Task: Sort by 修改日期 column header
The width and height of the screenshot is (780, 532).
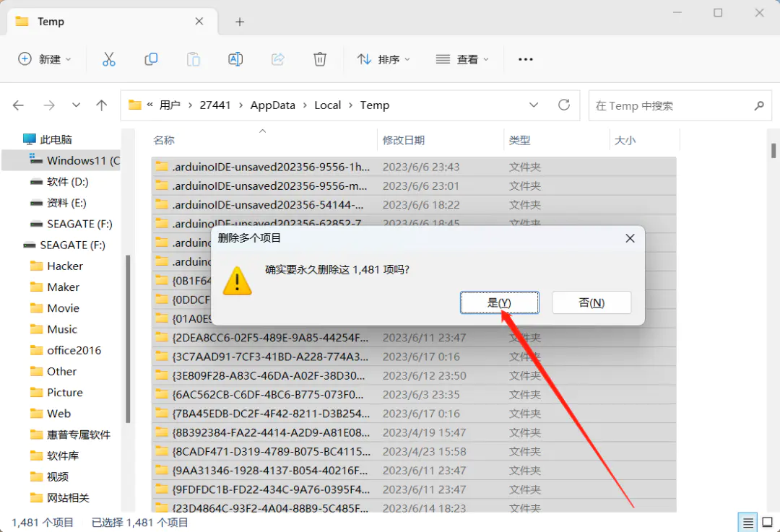Action: coord(404,140)
